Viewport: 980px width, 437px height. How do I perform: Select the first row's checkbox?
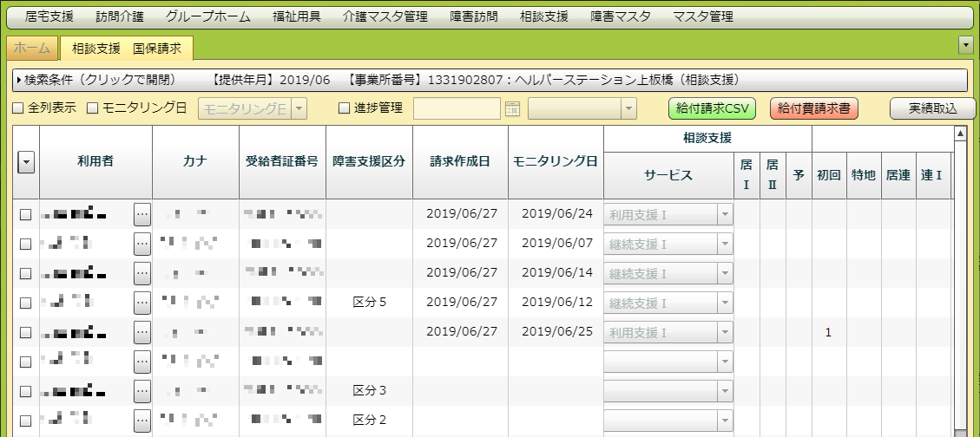tap(26, 214)
